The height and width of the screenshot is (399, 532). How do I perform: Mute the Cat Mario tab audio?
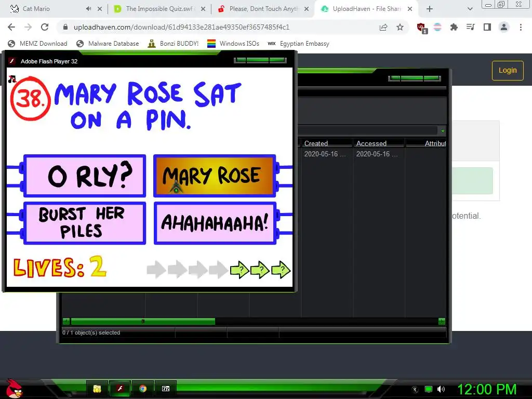88,9
